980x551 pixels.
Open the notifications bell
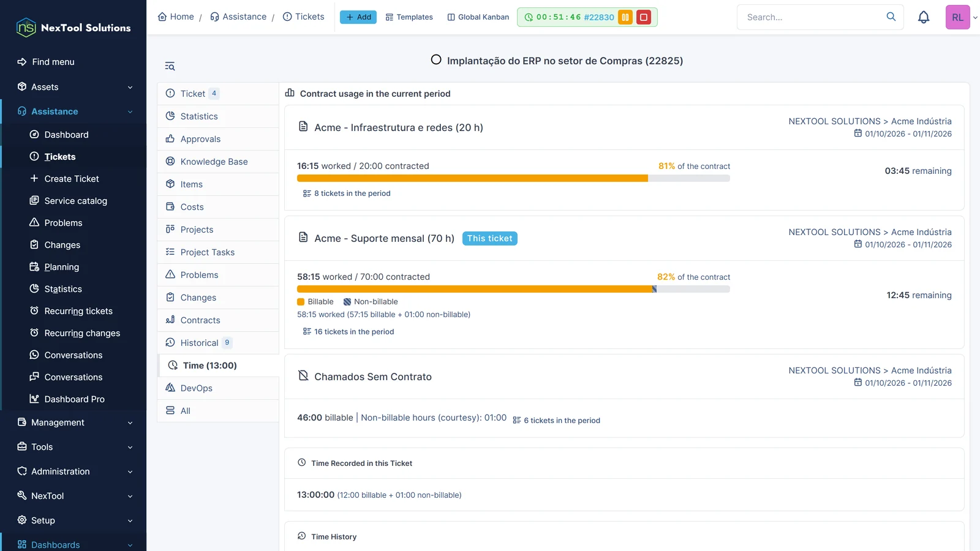[x=924, y=17]
